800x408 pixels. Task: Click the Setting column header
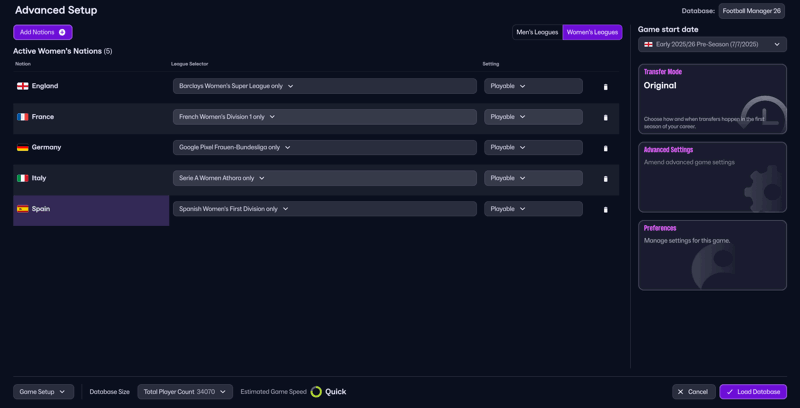pos(491,64)
